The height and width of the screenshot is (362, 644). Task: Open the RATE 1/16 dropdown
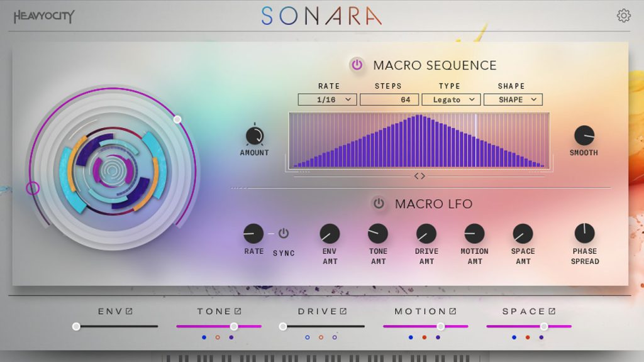click(327, 99)
